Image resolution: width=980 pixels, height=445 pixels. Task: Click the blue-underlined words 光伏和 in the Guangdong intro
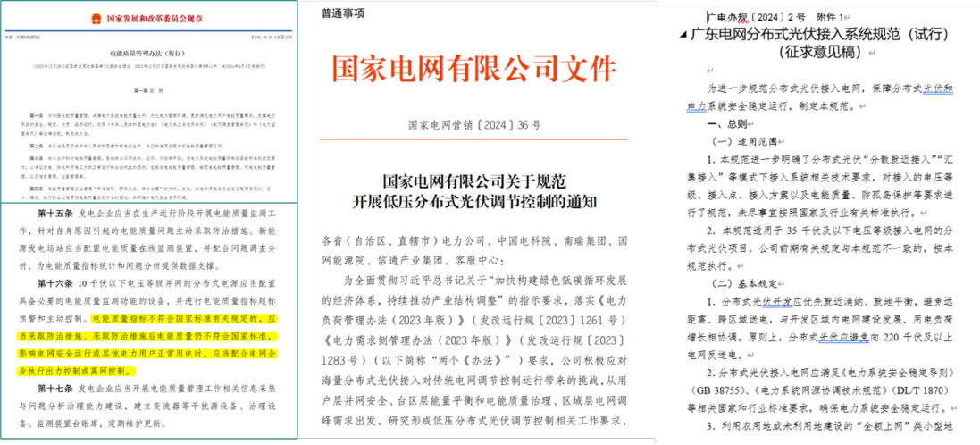[x=938, y=89]
